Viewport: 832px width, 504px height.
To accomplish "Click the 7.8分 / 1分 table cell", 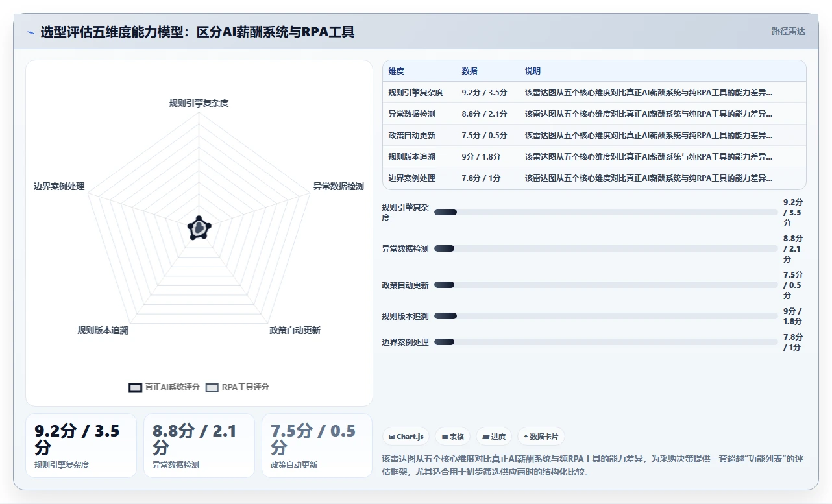I will click(481, 178).
